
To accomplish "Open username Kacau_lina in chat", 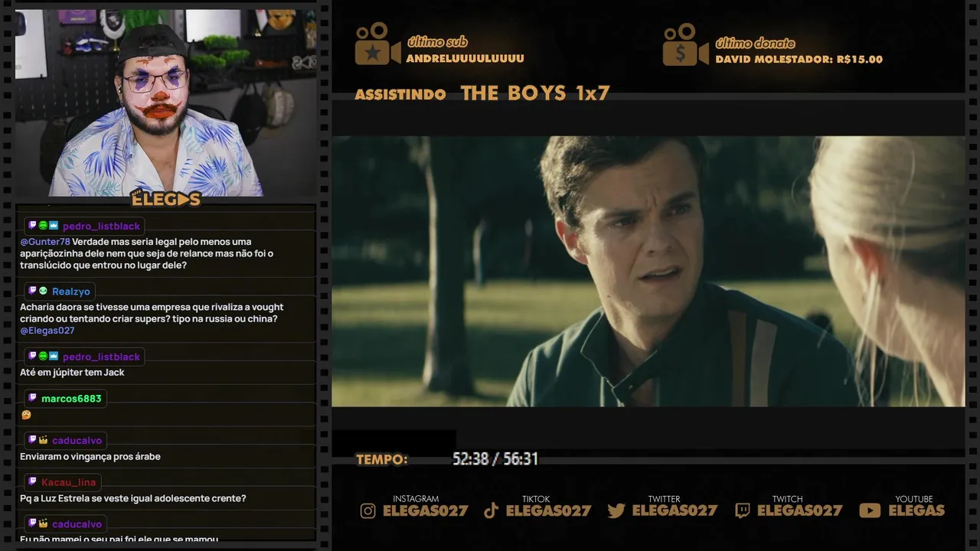I will click(69, 482).
